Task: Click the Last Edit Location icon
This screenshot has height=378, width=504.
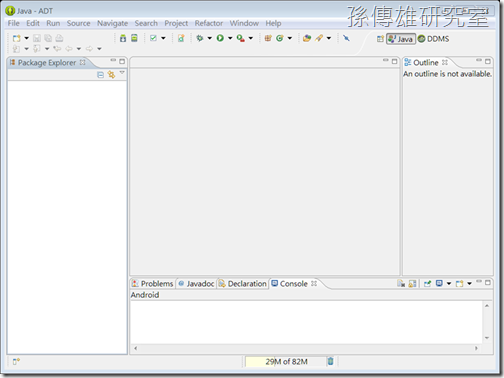Action: click(x=57, y=49)
